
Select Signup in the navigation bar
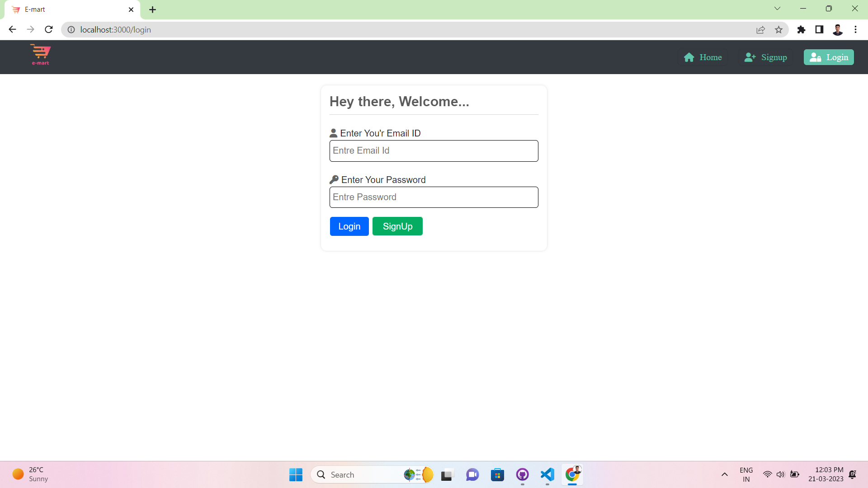click(x=775, y=57)
